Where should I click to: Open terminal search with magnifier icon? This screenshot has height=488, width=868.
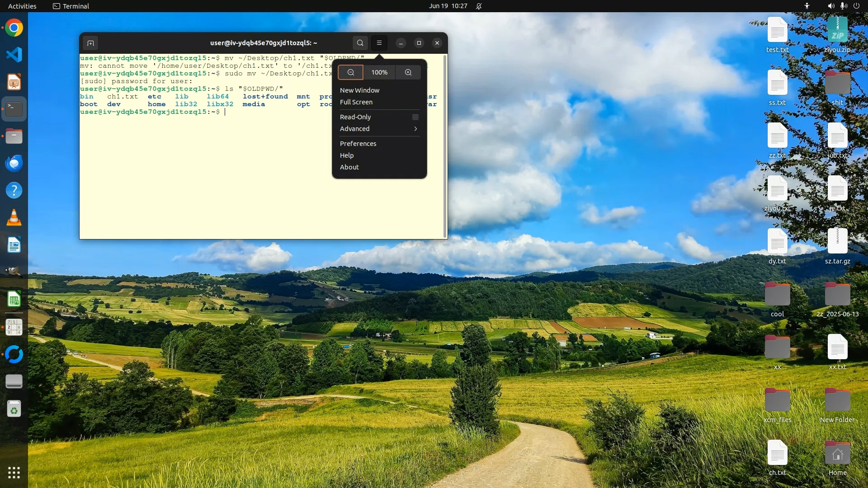point(360,43)
